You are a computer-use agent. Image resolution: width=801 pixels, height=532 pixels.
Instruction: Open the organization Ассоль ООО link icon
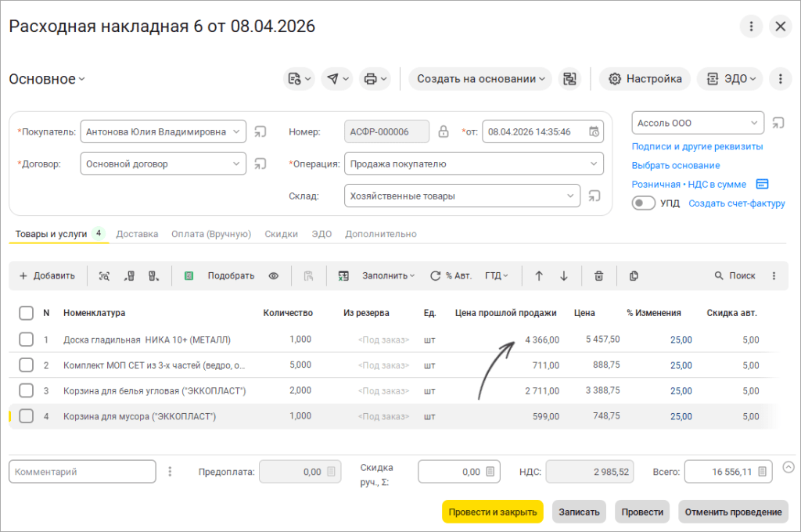coord(778,123)
